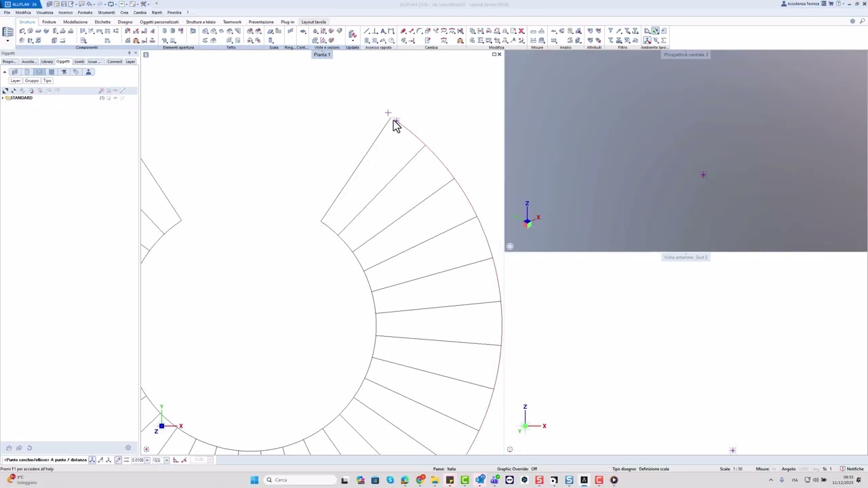The height and width of the screenshot is (488, 868).
Task: Click the line tool in Accesso rapido
Action: pyautogui.click(x=367, y=31)
